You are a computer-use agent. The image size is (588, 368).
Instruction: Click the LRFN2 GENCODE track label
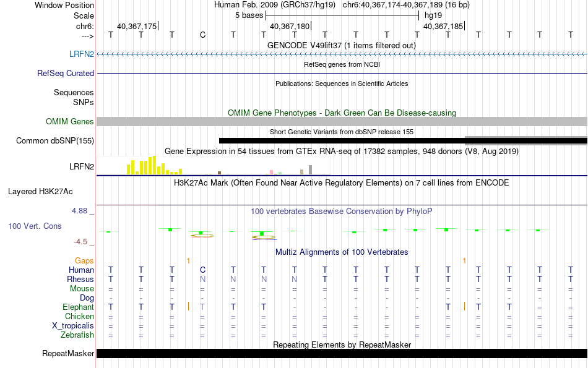point(81,54)
